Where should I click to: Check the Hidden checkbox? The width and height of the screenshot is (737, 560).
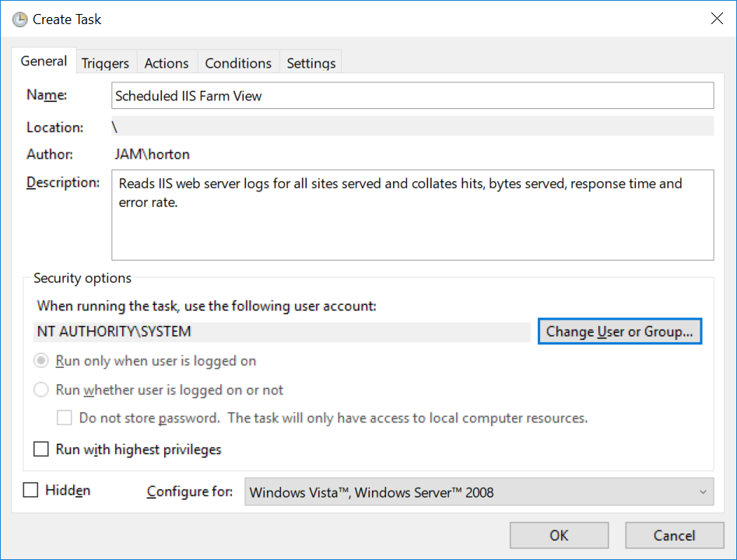coord(30,490)
